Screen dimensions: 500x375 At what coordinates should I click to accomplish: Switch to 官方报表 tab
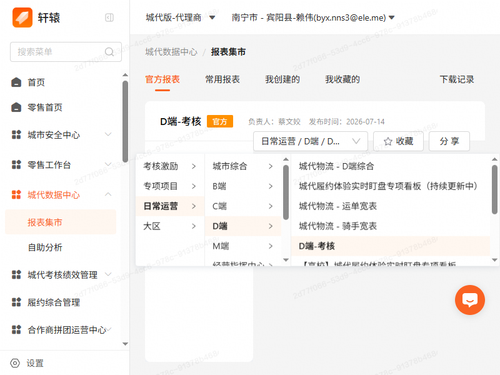pyautogui.click(x=162, y=79)
